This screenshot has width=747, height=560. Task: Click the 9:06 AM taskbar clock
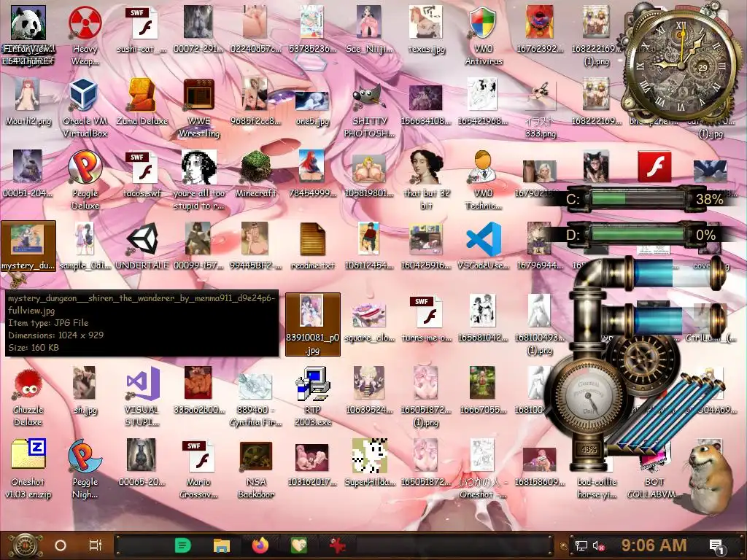point(654,545)
